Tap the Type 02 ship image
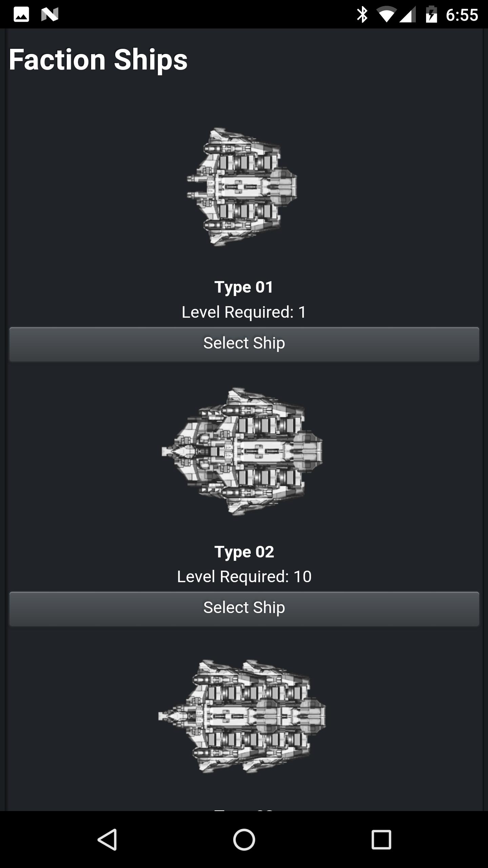 pos(243,451)
